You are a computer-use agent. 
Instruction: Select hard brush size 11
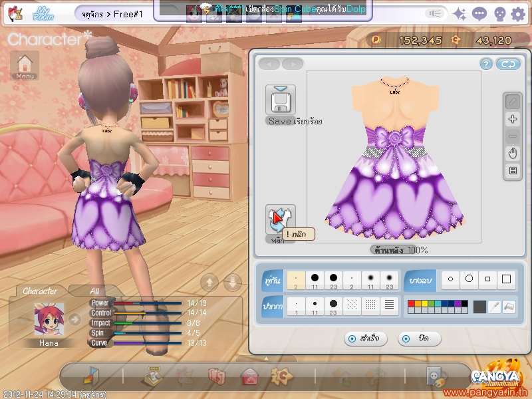315,280
